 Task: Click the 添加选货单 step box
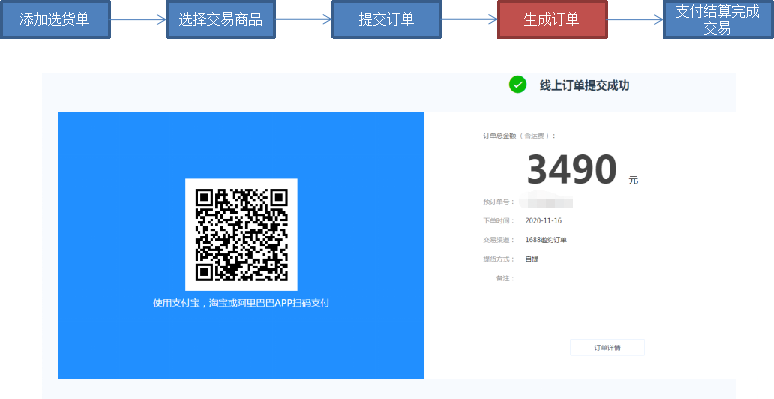click(x=55, y=19)
